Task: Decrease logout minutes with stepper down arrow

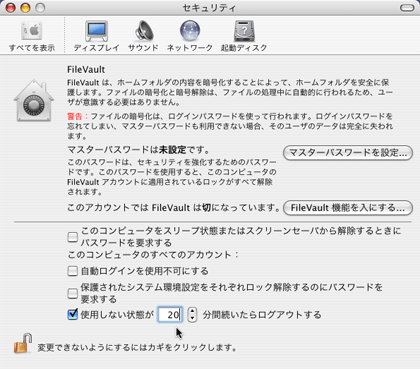Action: (192, 318)
